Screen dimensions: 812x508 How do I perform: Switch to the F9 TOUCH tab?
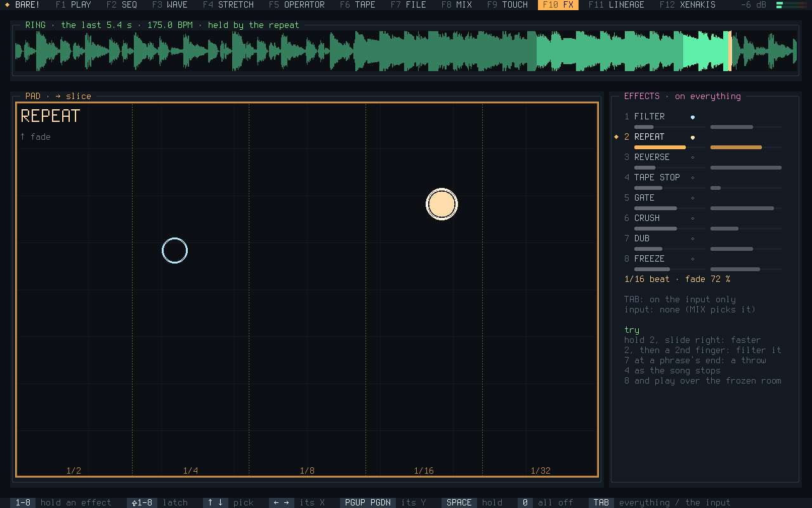507,4
